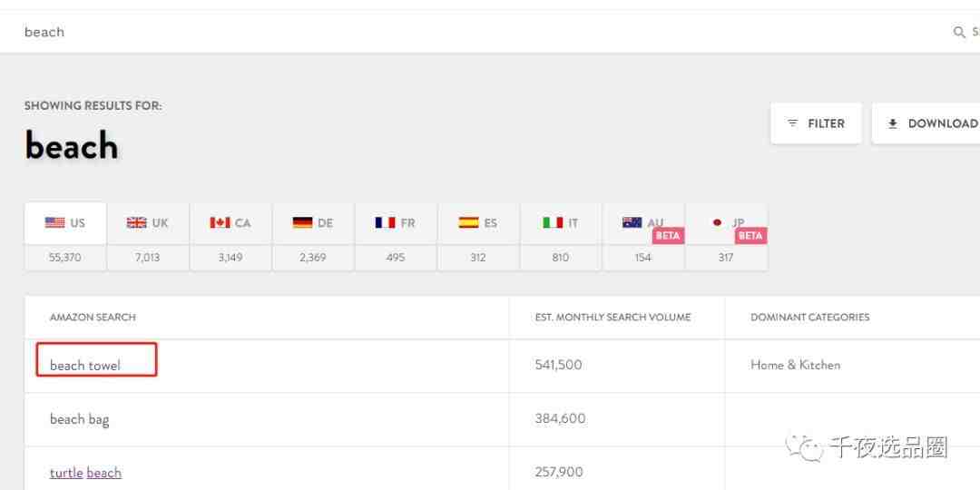Open the turtle keyword link
980x490 pixels.
pyautogui.click(x=66, y=473)
